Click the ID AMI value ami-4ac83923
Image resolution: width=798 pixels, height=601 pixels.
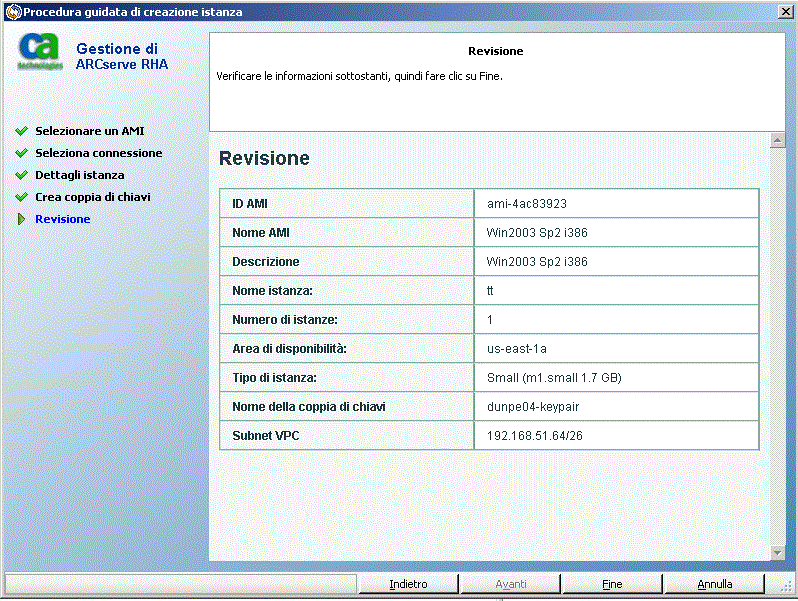tap(526, 204)
